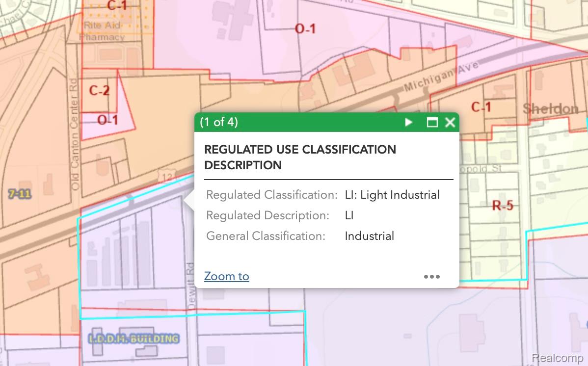
Task: Click the (1 of 4) popup header
Action: (219, 122)
